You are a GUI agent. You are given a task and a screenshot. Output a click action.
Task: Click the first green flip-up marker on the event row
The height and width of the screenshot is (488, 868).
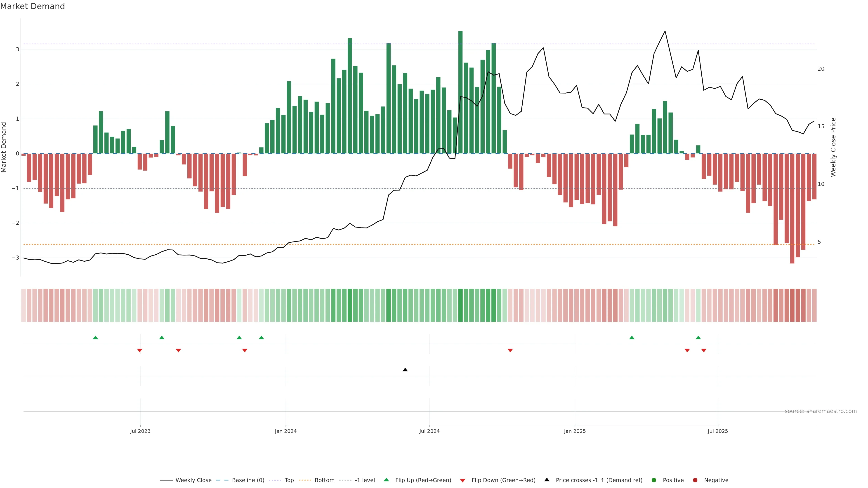tap(95, 338)
